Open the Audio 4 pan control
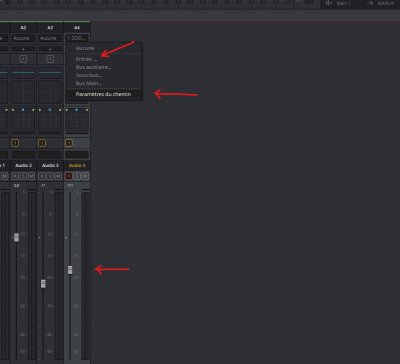The height and width of the screenshot is (364, 400). pyautogui.click(x=77, y=121)
